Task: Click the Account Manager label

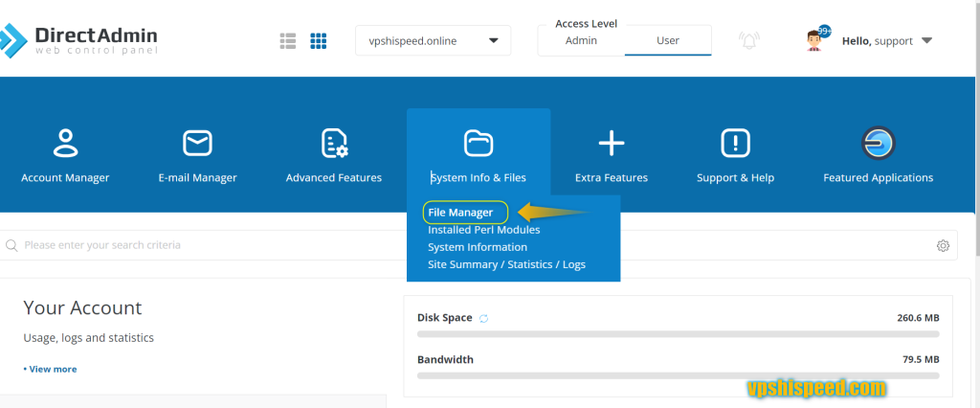Action: [65, 178]
